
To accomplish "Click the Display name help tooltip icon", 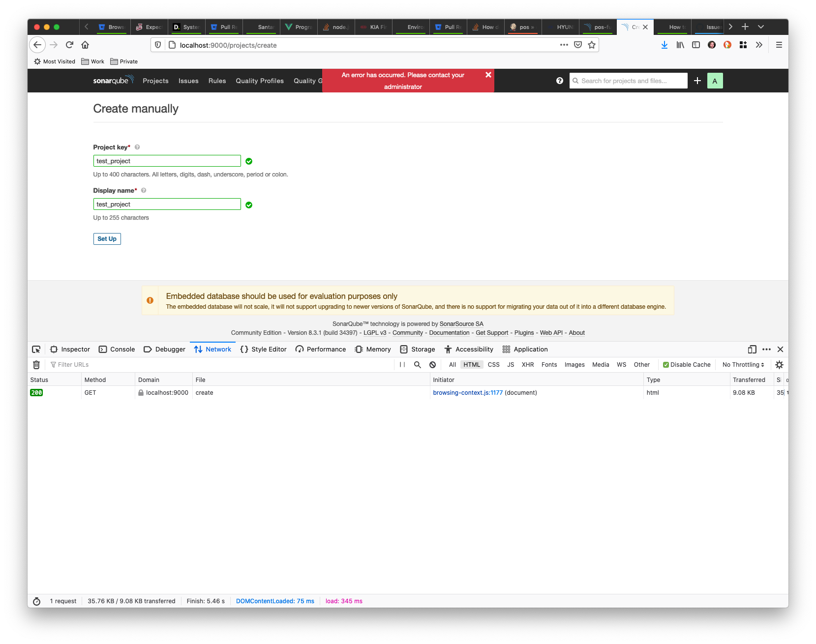I will click(144, 190).
